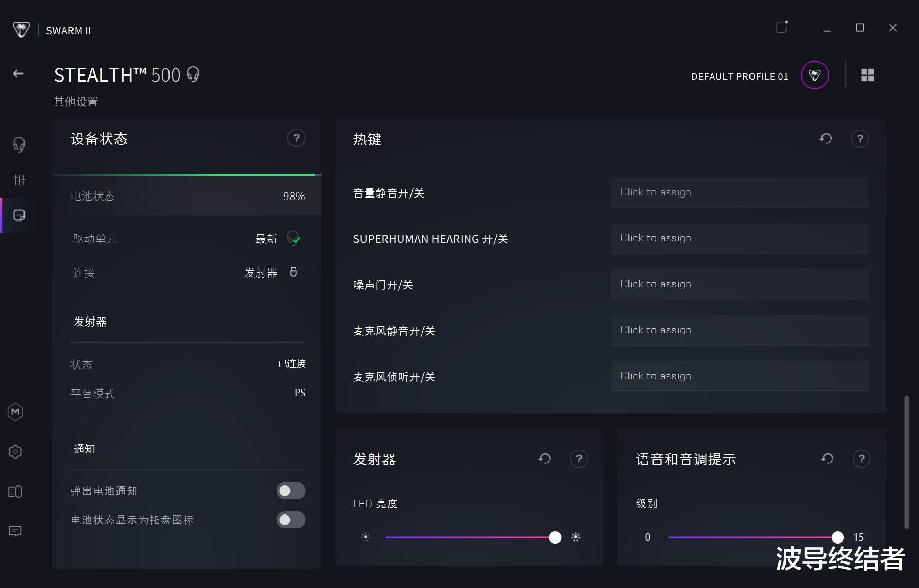Open the macro manager sidebar icon
Viewport: 919px width, 588px height.
[x=15, y=412]
